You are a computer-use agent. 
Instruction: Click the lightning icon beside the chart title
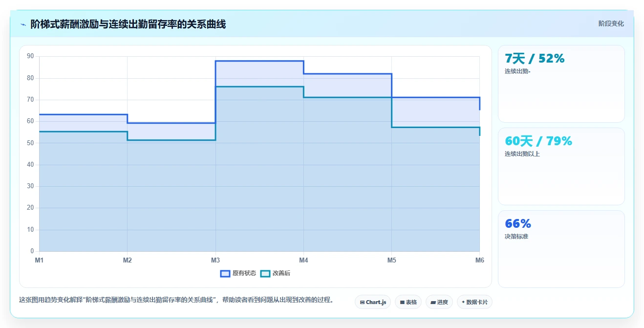tap(23, 24)
